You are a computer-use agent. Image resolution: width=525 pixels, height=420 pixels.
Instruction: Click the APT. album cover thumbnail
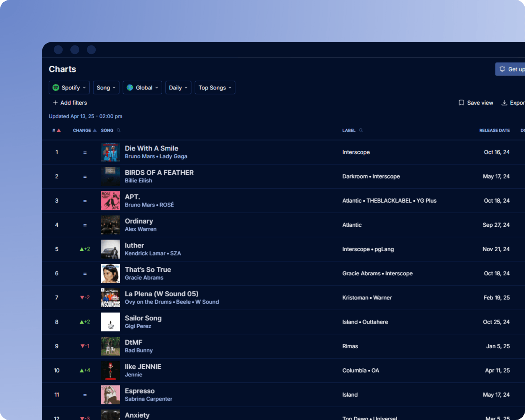pyautogui.click(x=110, y=200)
